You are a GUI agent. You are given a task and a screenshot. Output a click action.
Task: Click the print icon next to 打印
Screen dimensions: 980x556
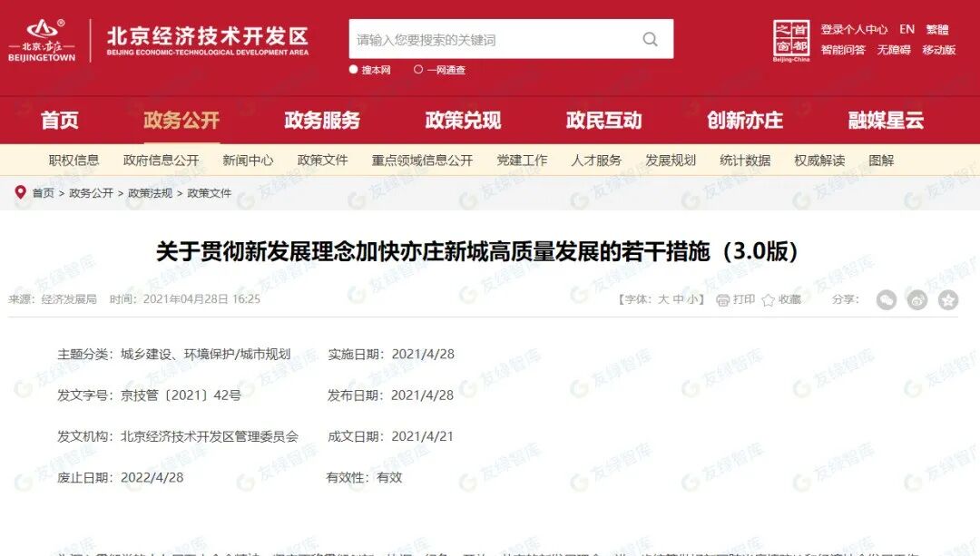coord(722,298)
